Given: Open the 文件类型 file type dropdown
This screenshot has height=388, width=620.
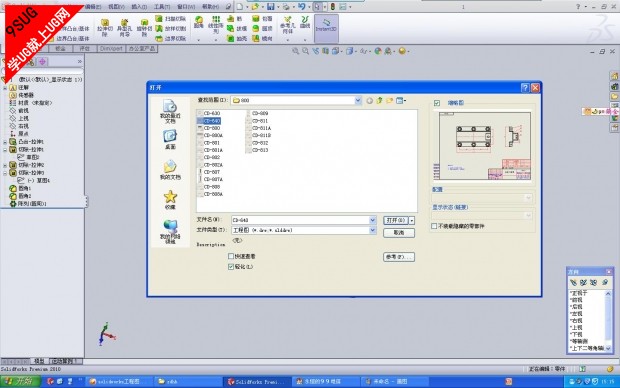Looking at the screenshot, I should pos(372,230).
